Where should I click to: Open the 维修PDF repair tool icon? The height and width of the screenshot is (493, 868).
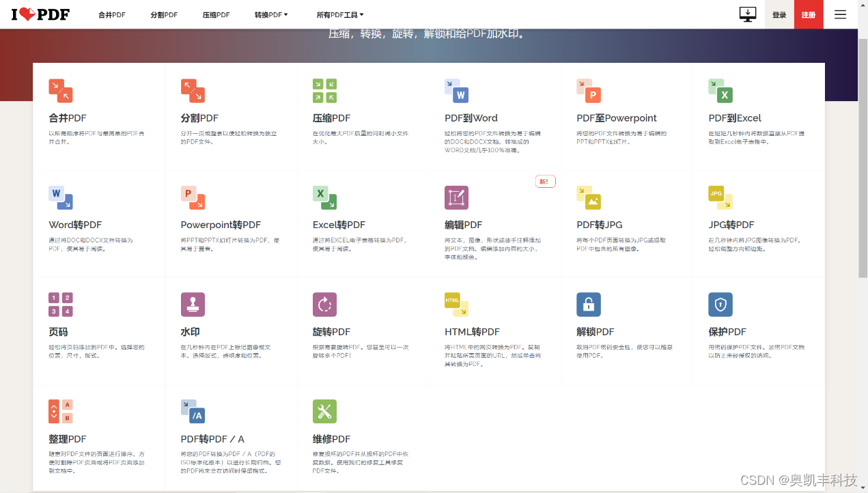pos(324,411)
